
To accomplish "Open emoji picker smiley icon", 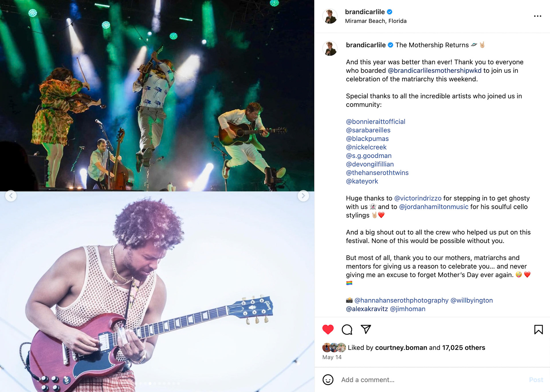I will pyautogui.click(x=328, y=380).
